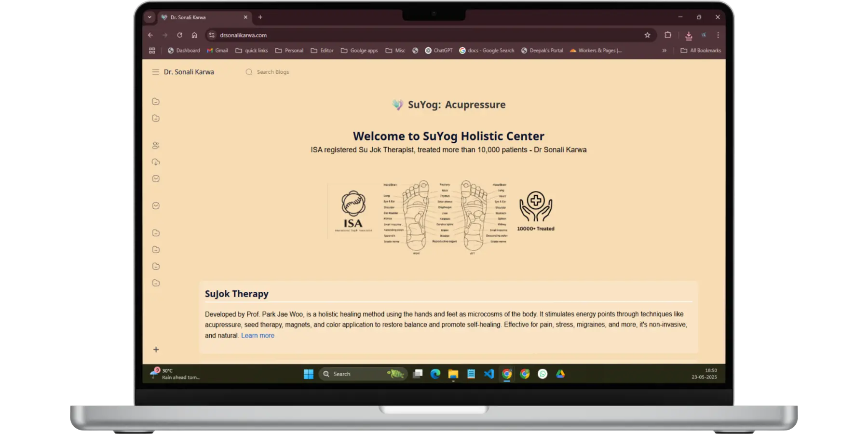
Task: Open Visual Studio Code from the taskbar
Action: pos(489,374)
